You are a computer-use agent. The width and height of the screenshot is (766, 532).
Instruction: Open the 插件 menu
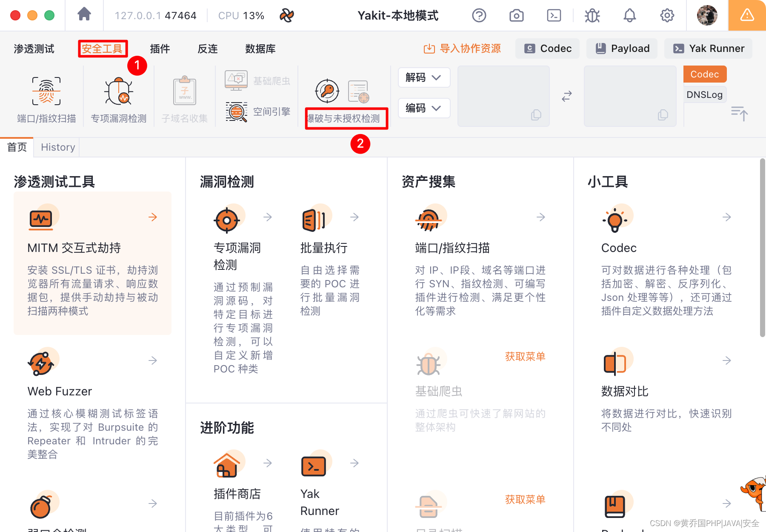point(160,49)
